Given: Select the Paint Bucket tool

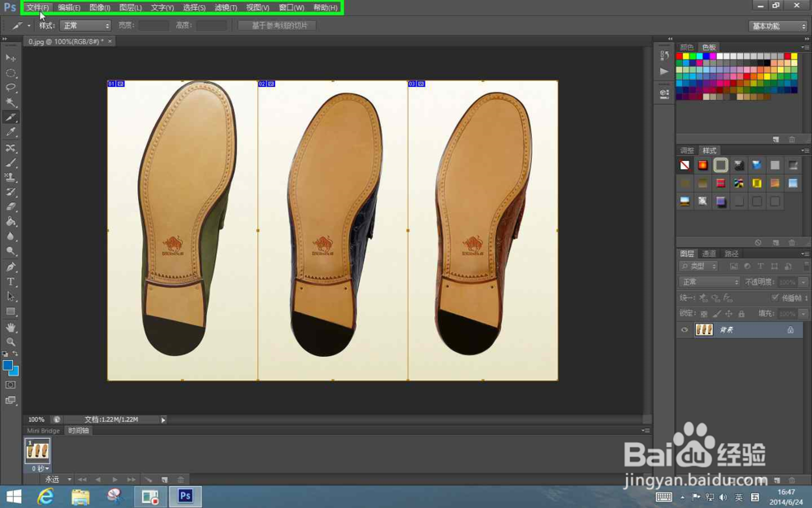Looking at the screenshot, I should click(x=11, y=221).
